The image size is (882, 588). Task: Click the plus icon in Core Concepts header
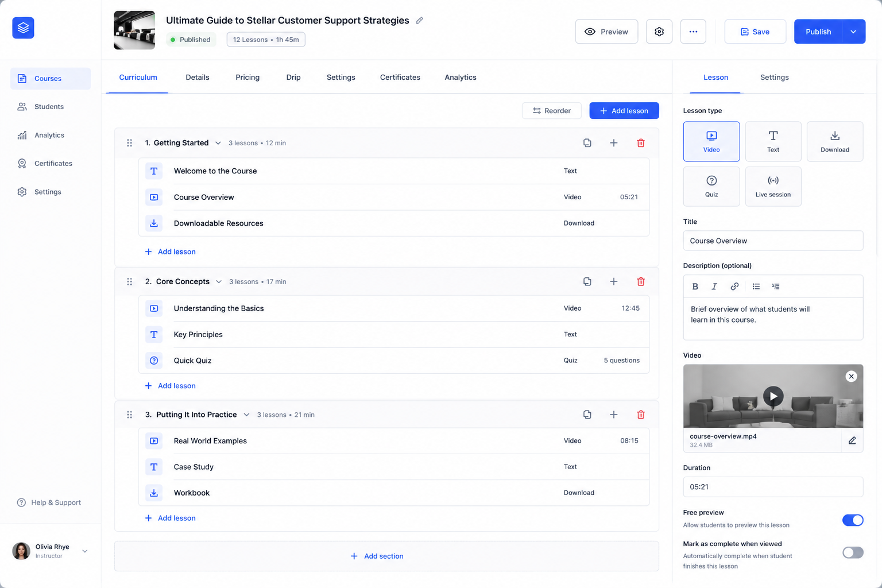(x=614, y=281)
